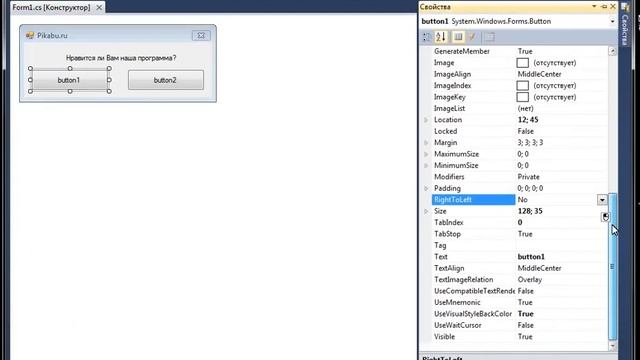This screenshot has width=640, height=360.
Task: Open the object selector dropdown for button1
Action: (x=612, y=21)
